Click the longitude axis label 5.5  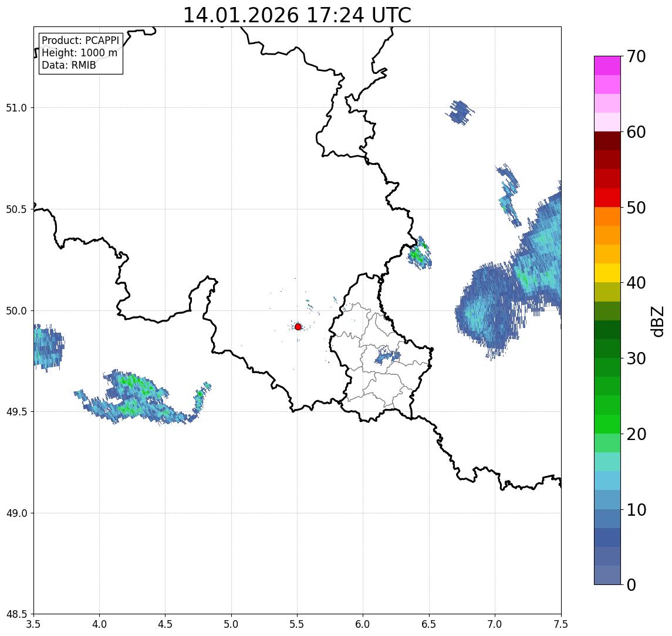pyautogui.click(x=297, y=624)
